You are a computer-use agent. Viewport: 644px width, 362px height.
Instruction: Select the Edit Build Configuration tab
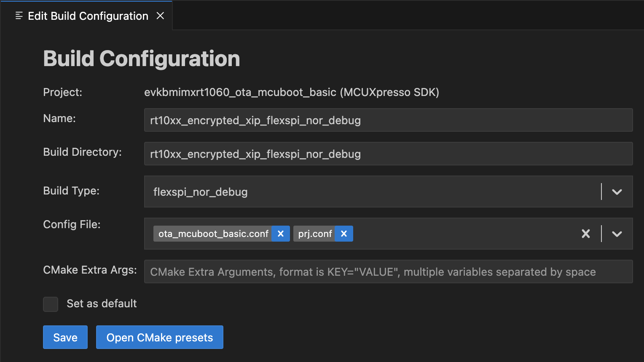[88, 16]
